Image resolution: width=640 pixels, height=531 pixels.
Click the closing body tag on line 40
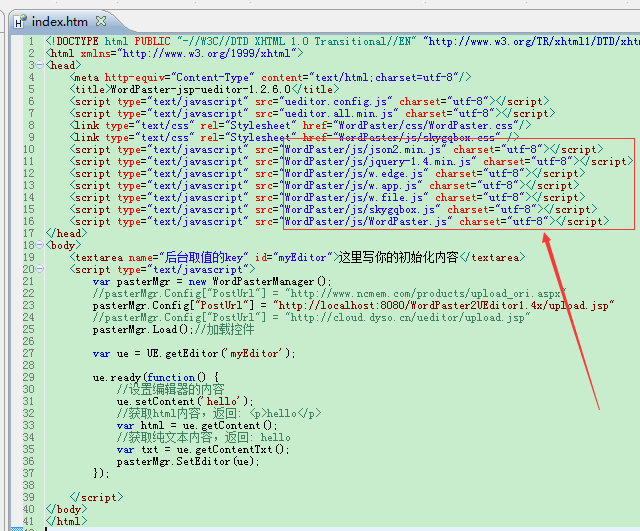[67, 509]
